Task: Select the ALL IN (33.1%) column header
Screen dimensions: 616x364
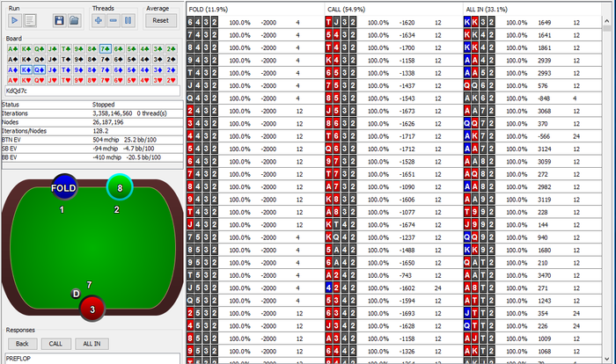Action: 532,9
